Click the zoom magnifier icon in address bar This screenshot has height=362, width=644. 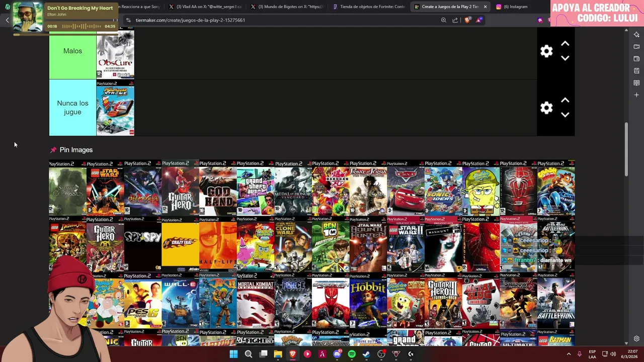[x=443, y=20]
